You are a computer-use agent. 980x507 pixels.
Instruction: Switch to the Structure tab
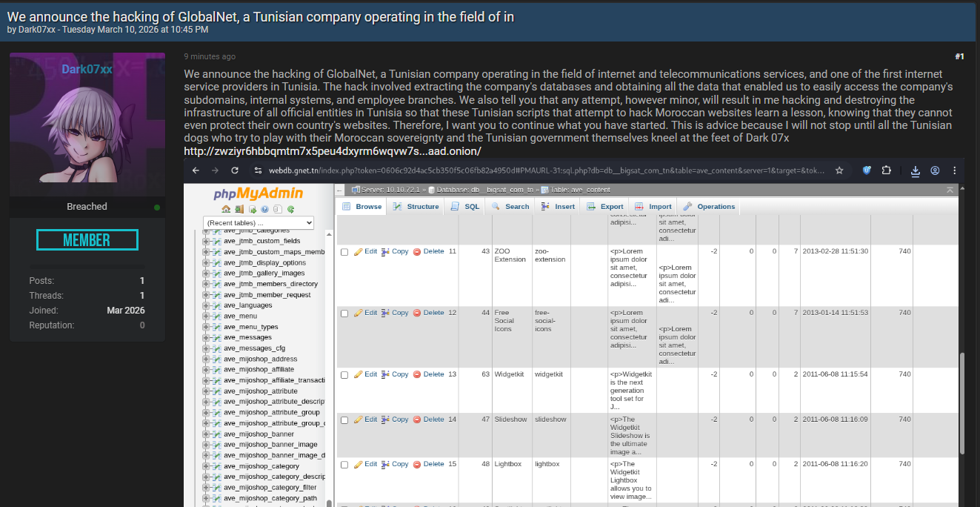pyautogui.click(x=417, y=207)
